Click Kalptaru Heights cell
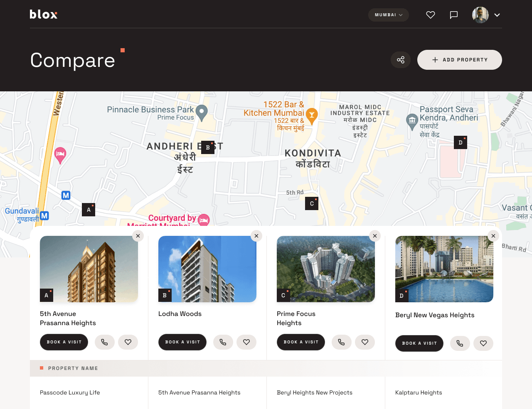The height and width of the screenshot is (409, 532). click(x=419, y=392)
